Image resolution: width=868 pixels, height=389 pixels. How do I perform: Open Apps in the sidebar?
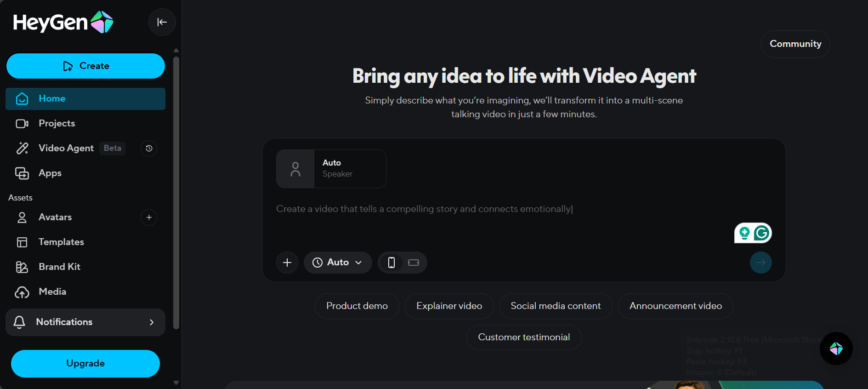point(85,173)
